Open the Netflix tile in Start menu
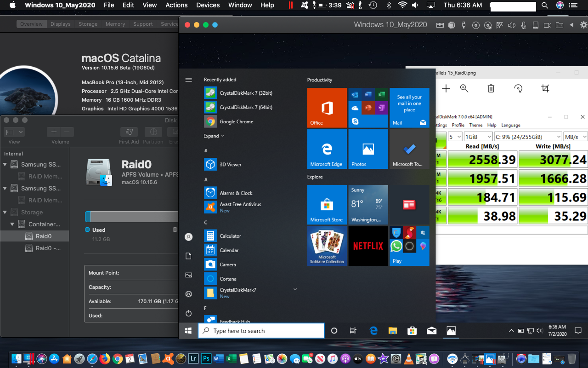 click(368, 246)
